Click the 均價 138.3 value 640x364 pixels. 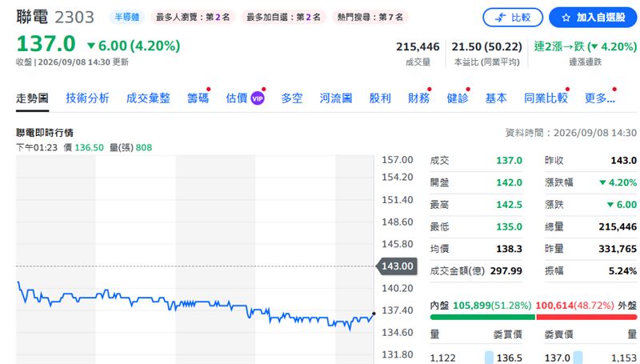[x=509, y=249]
